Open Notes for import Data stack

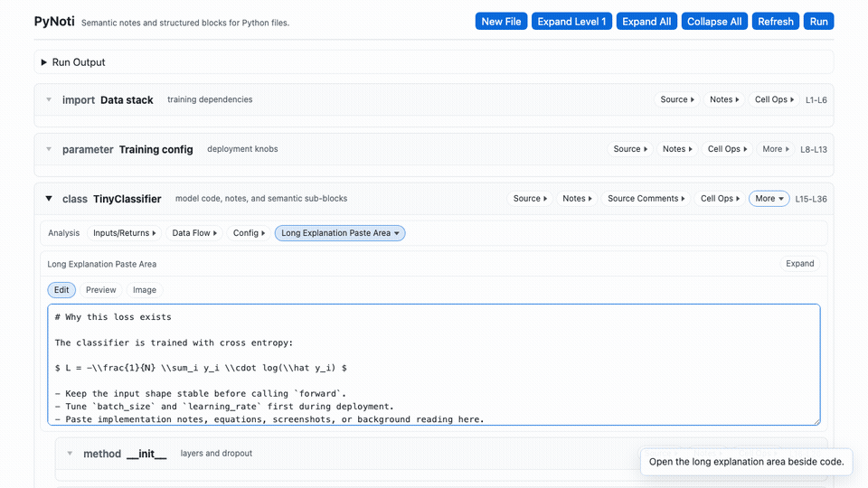pos(724,99)
